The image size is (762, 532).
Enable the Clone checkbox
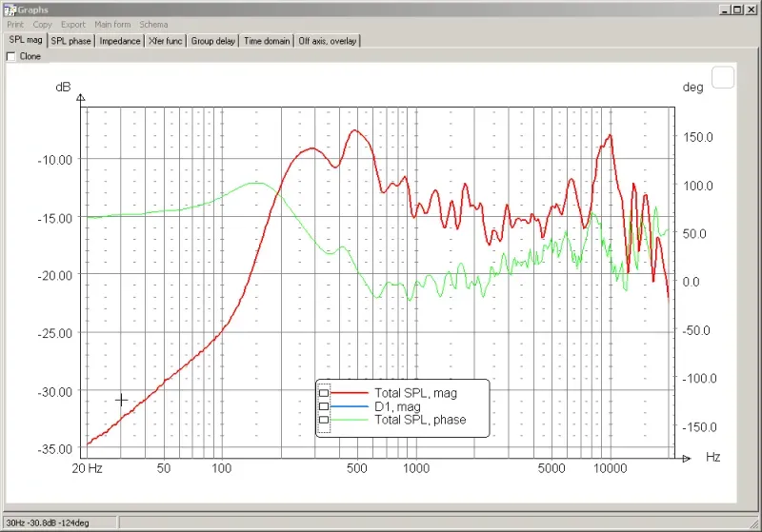(x=10, y=56)
